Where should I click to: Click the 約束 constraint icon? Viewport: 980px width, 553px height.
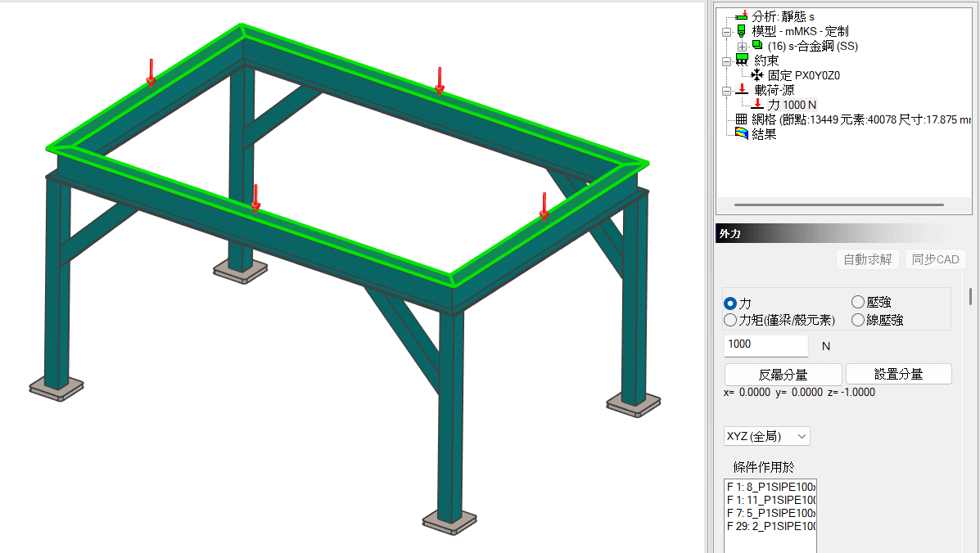click(x=742, y=60)
